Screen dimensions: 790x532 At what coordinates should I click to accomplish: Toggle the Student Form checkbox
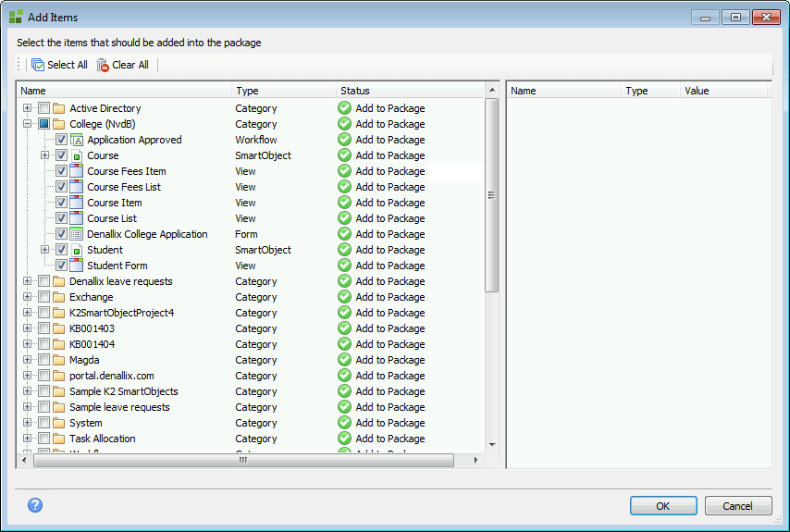(61, 266)
